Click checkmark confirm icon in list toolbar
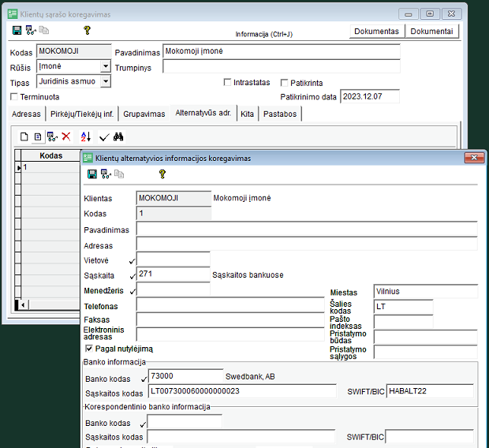Image resolution: width=489 pixels, height=448 pixels. [x=104, y=137]
